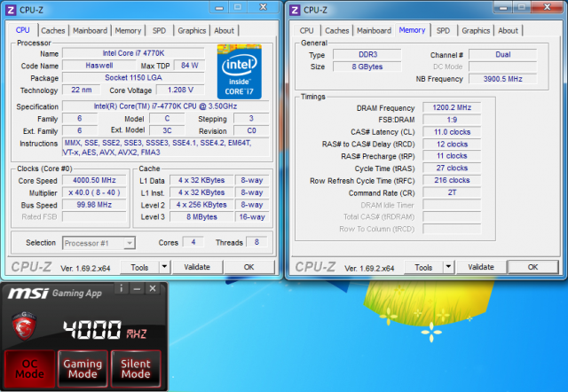Image resolution: width=568 pixels, height=392 pixels.
Task: Click the Core Speed value 4000.50 MHz
Action: (x=94, y=180)
